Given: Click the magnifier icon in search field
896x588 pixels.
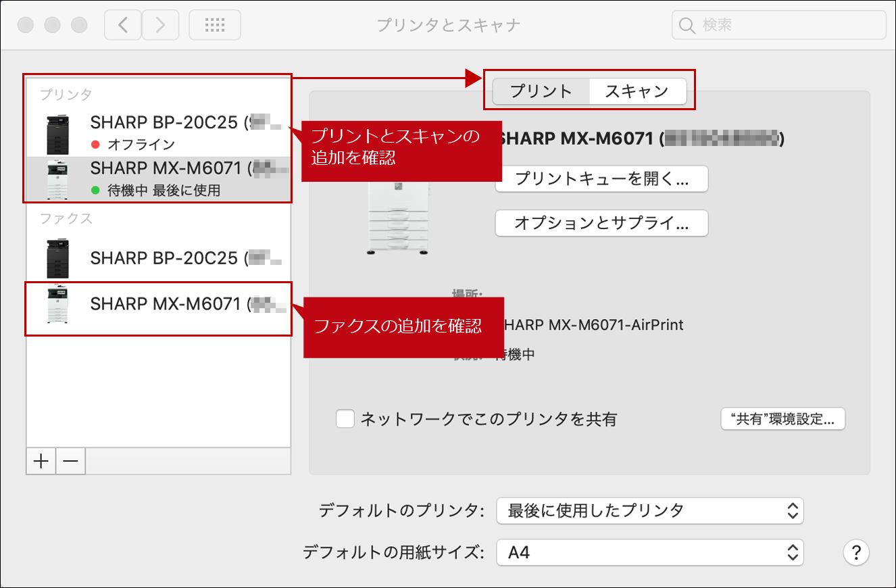Looking at the screenshot, I should 687,26.
